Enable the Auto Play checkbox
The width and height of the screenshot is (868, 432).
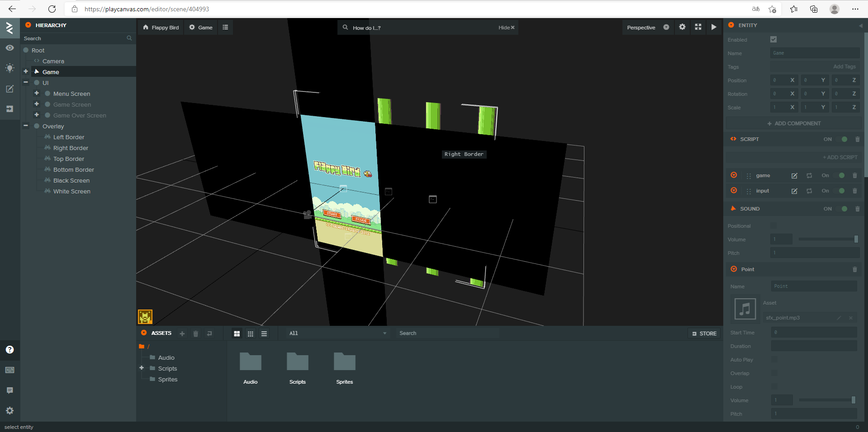point(774,360)
